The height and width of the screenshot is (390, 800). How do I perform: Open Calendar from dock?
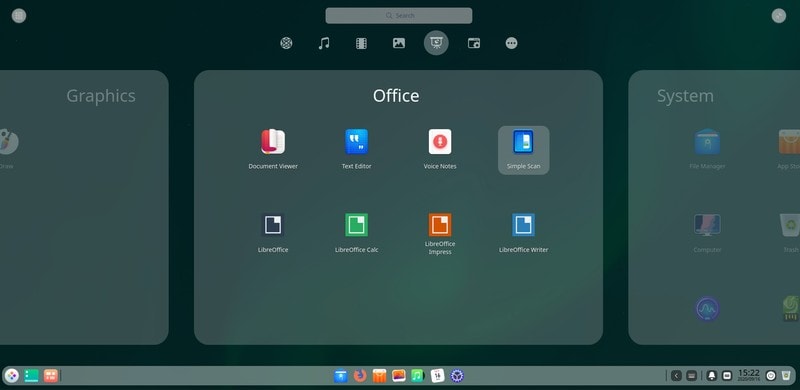click(437, 376)
